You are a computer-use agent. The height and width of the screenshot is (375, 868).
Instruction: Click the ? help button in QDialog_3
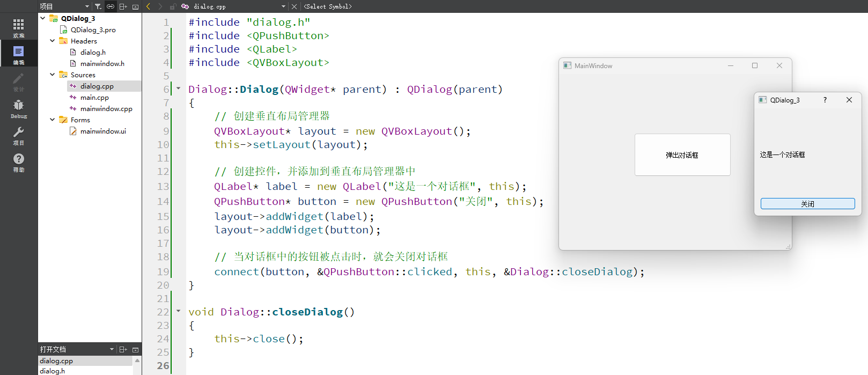(825, 100)
